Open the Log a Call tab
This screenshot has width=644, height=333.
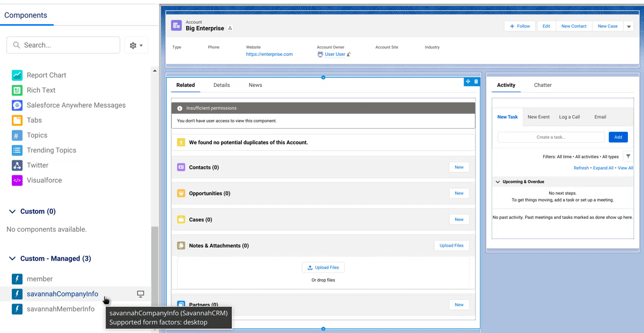pyautogui.click(x=569, y=117)
